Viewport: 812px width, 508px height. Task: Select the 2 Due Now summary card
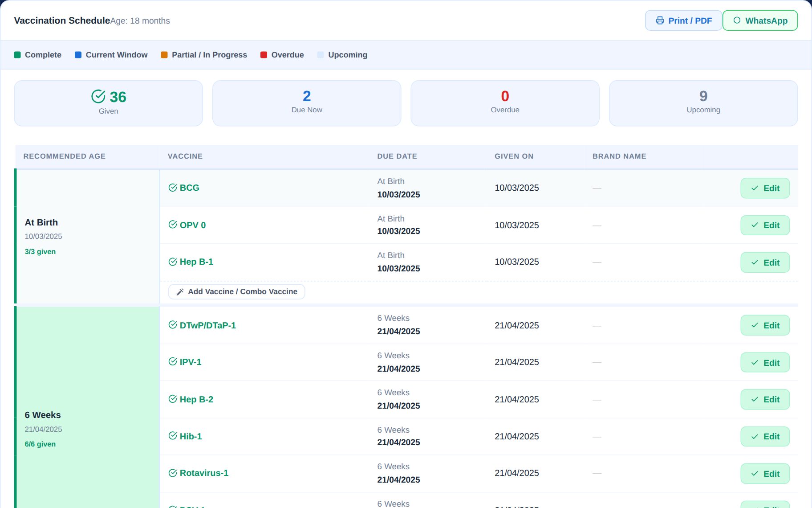coord(307,103)
